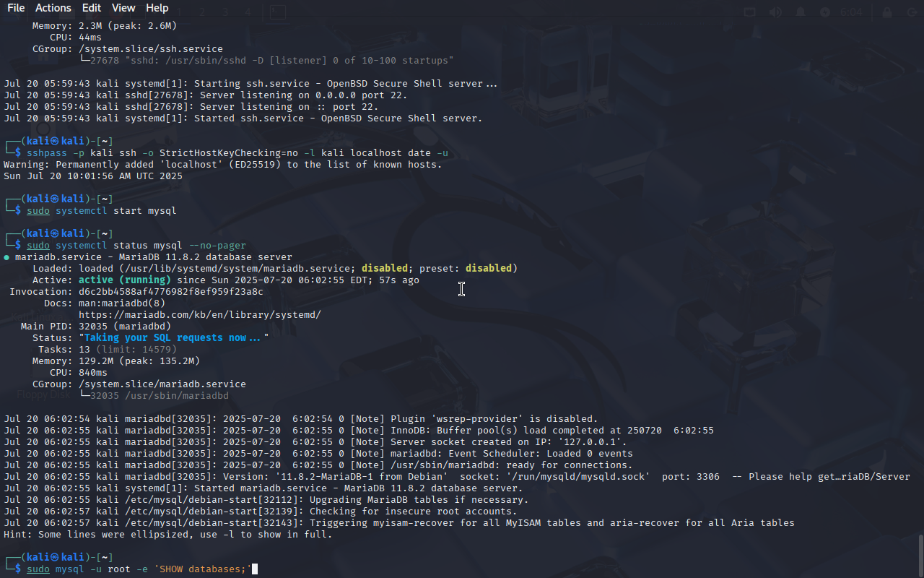Click the 'Taking your SQL requests now...' status
This screenshot has width=924, height=578.
(174, 338)
